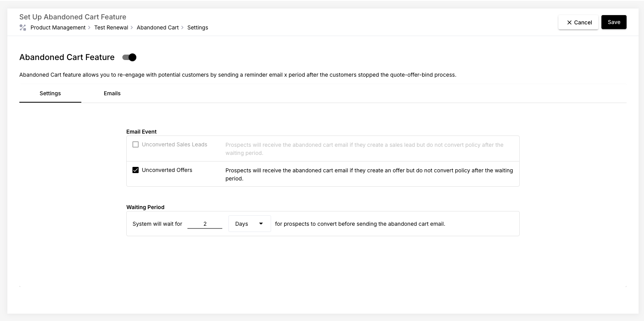Switch to the Emails tab

click(x=112, y=93)
